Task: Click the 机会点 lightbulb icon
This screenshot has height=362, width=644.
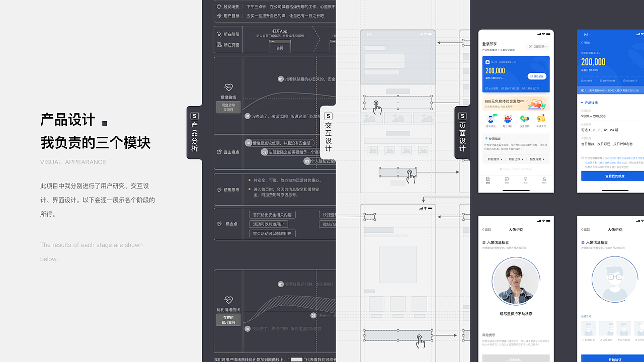Action: pos(219,224)
